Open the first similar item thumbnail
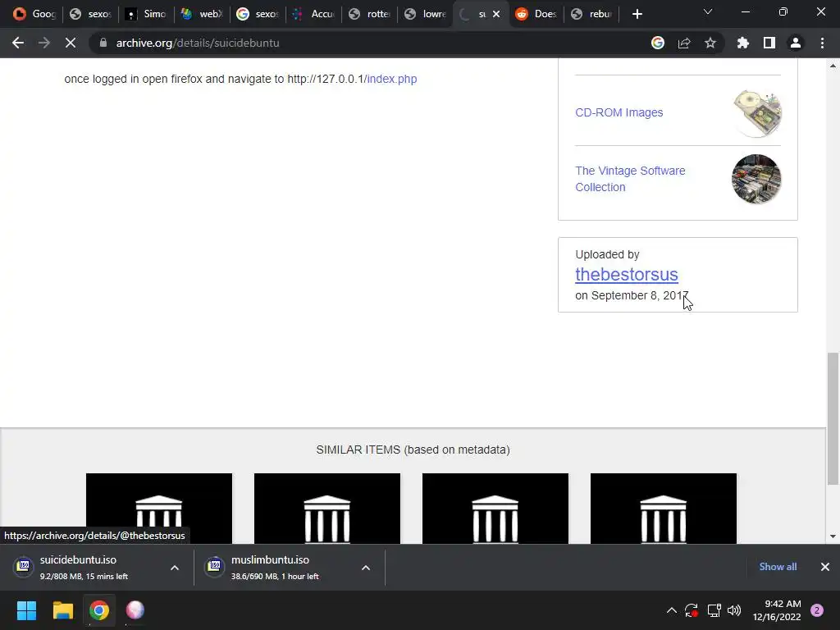This screenshot has width=840, height=630. tap(159, 509)
